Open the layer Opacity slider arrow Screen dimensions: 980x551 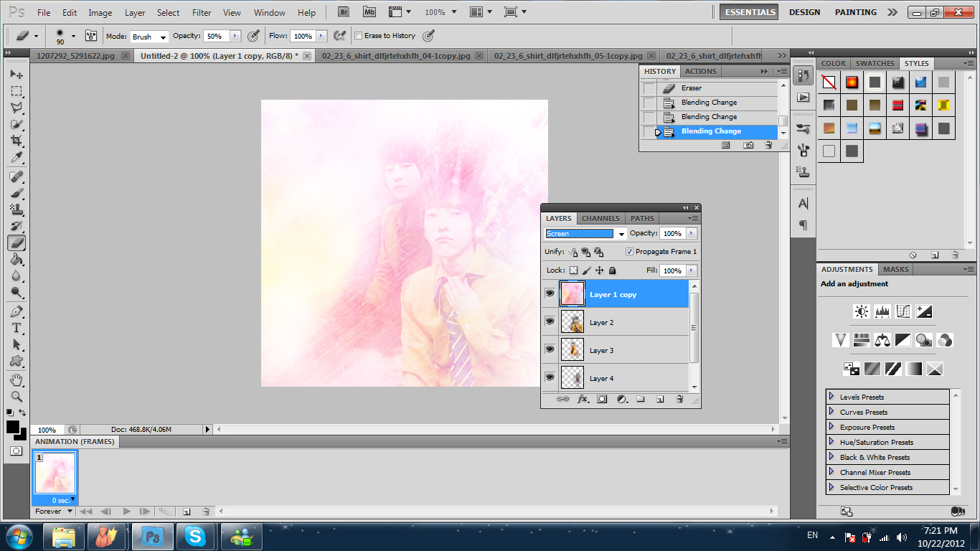(x=692, y=233)
